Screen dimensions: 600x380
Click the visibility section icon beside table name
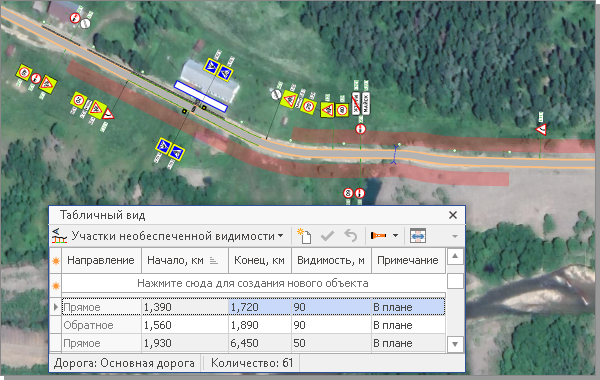click(x=59, y=236)
